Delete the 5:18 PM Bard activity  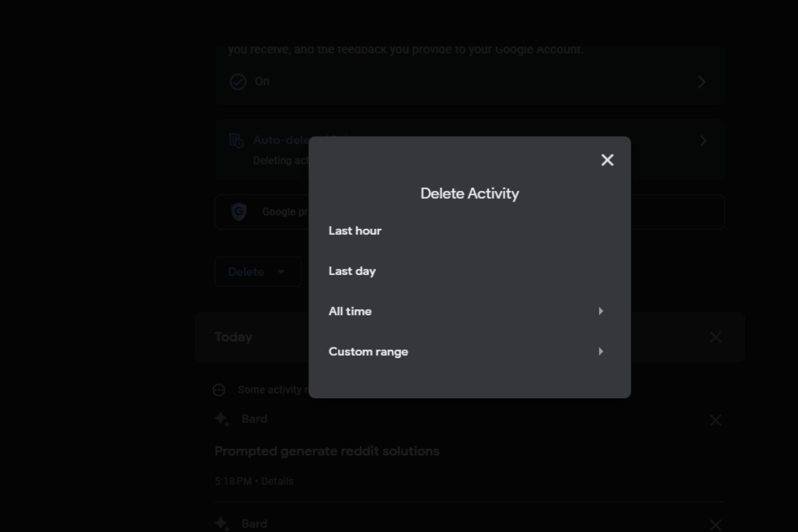coord(715,420)
